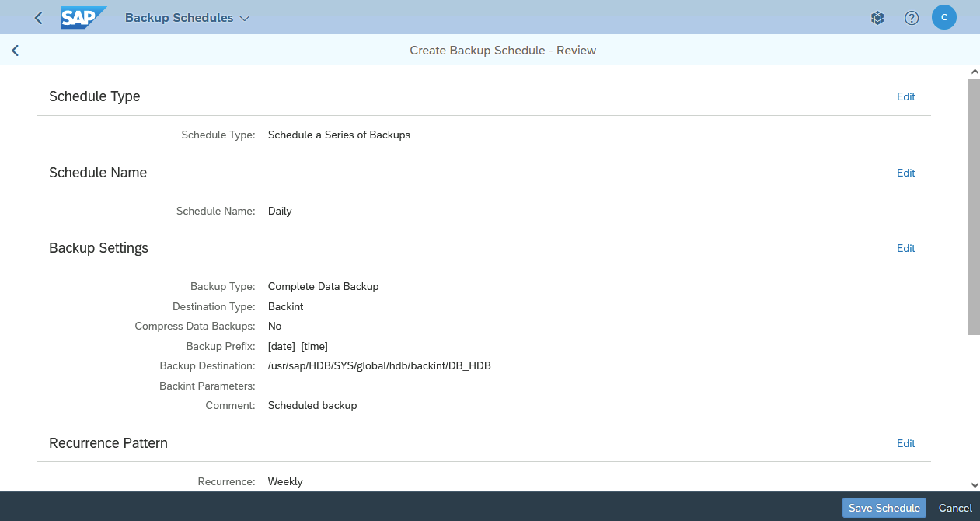980x521 pixels.
Task: Click the scrollbar down arrow
Action: [974, 484]
